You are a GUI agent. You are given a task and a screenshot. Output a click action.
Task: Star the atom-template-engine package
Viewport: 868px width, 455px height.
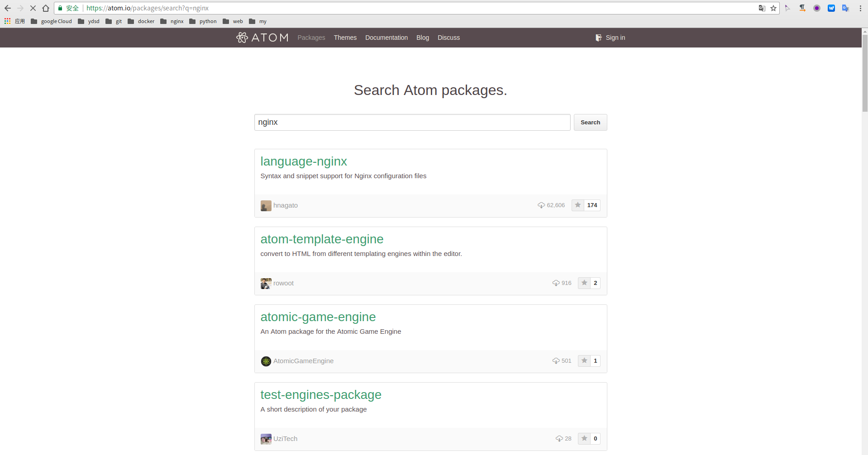point(584,283)
